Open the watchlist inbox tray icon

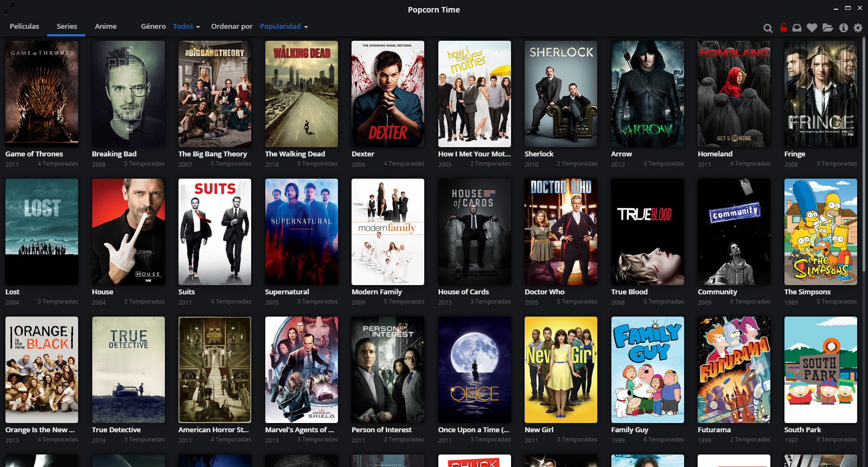pyautogui.click(x=797, y=28)
